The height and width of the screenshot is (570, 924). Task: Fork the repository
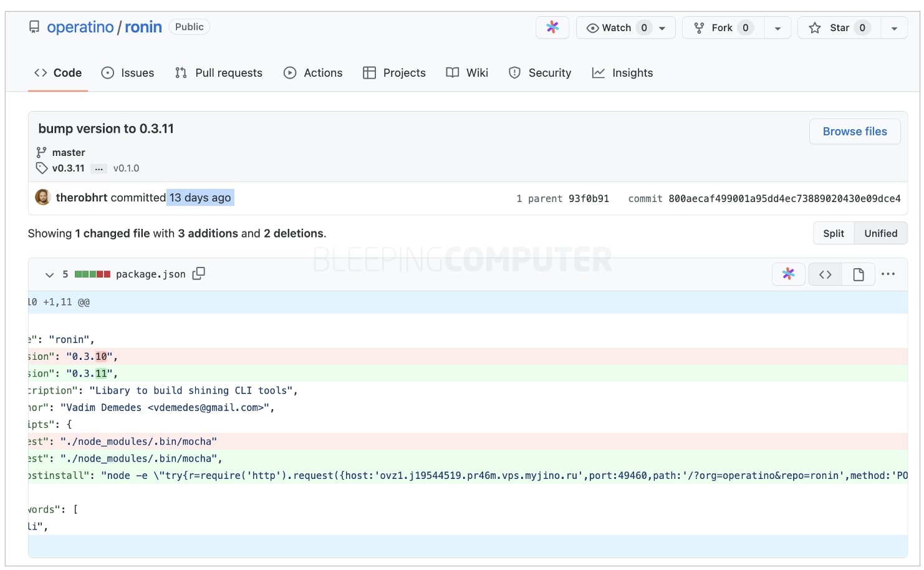[x=723, y=27]
